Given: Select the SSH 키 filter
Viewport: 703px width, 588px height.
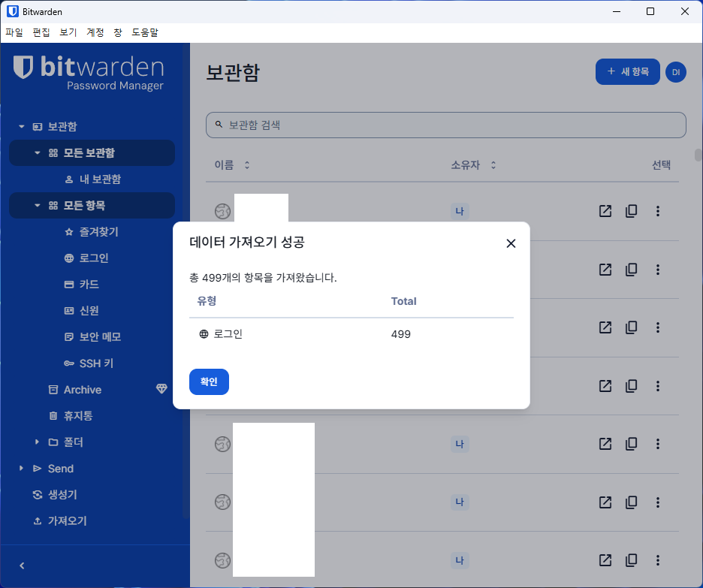Looking at the screenshot, I should click(x=89, y=363).
